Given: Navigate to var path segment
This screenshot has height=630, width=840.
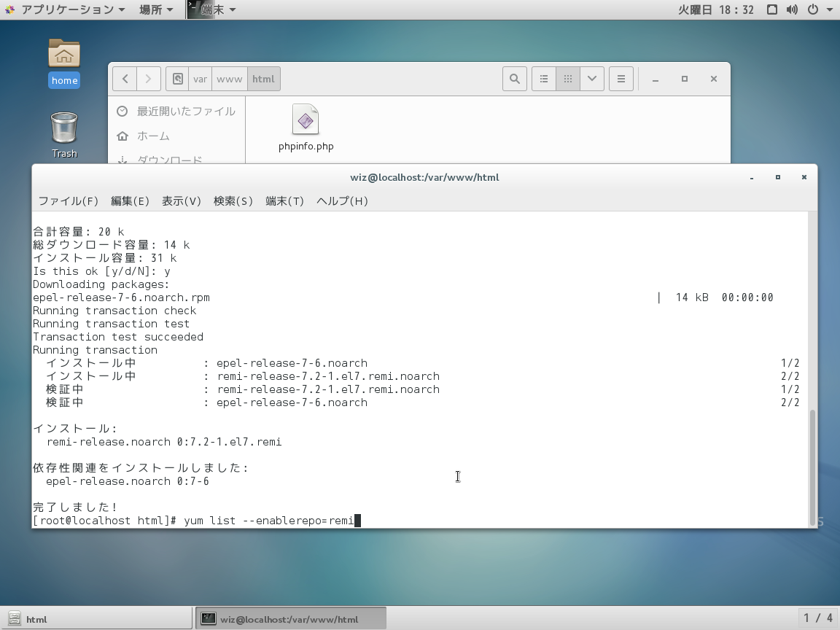Looking at the screenshot, I should click(201, 79).
